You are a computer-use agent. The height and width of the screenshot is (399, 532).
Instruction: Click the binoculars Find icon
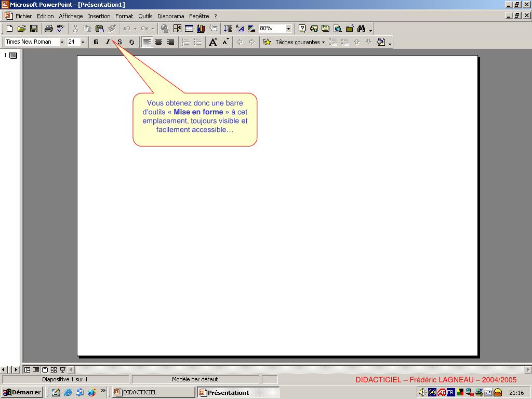coord(362,29)
